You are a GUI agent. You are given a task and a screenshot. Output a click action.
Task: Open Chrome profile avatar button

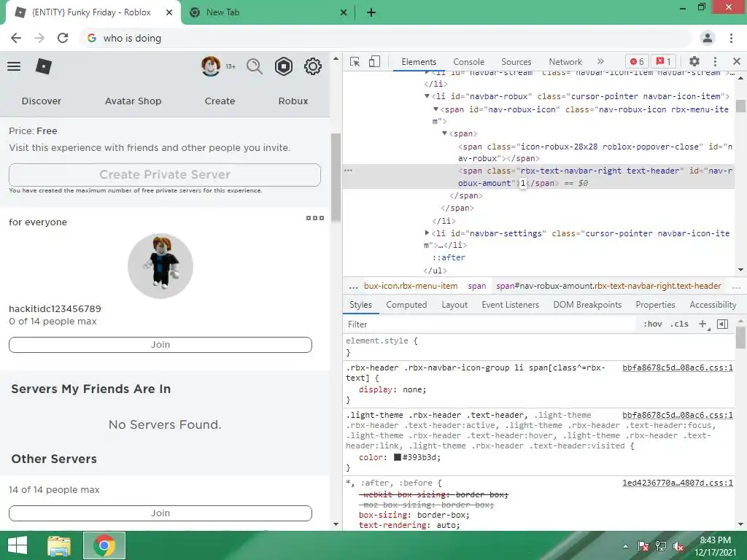click(708, 38)
